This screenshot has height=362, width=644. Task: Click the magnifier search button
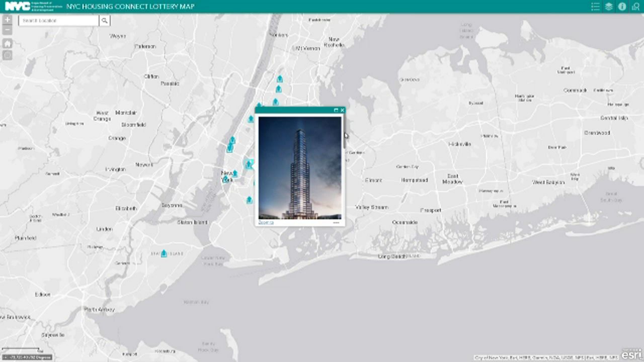pyautogui.click(x=105, y=21)
